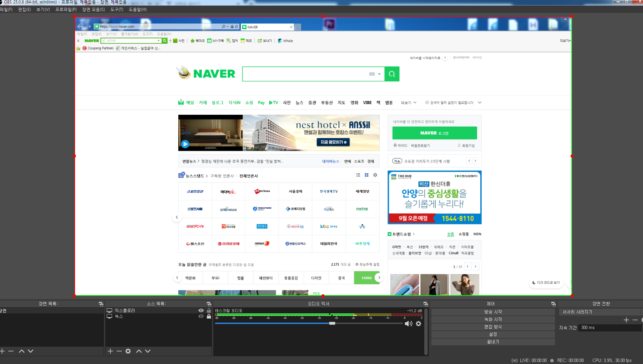Open source properties gear in 소스 목록

click(x=128, y=351)
